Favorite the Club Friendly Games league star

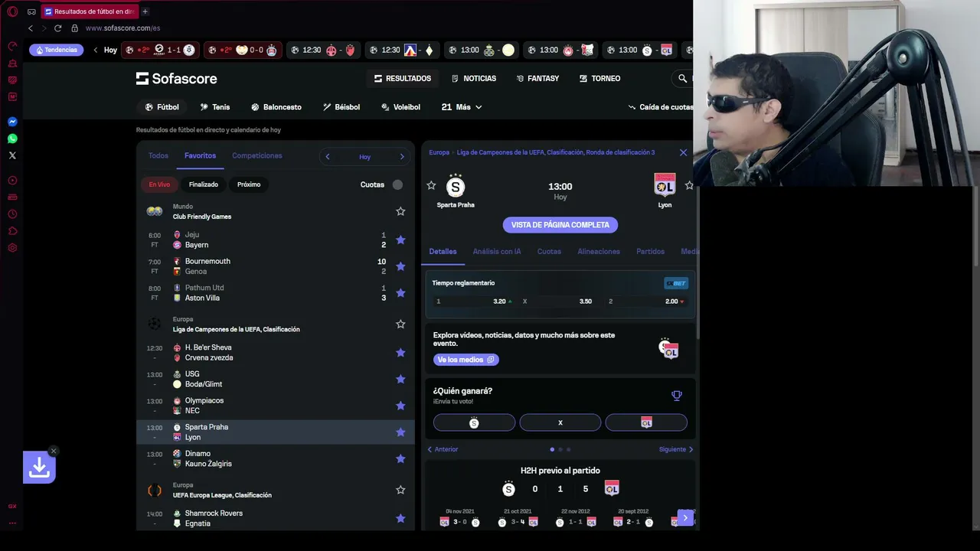click(400, 211)
